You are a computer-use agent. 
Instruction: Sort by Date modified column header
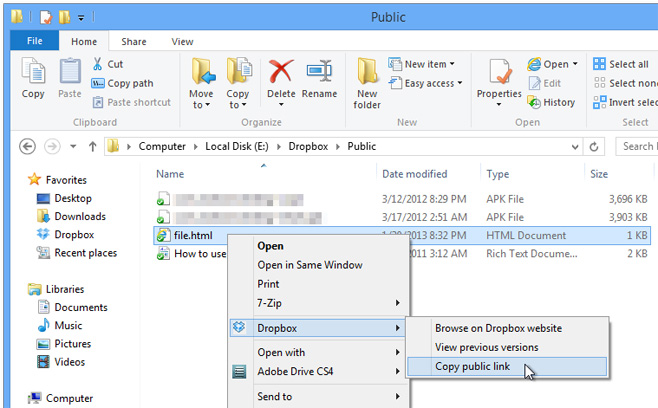[x=415, y=174]
